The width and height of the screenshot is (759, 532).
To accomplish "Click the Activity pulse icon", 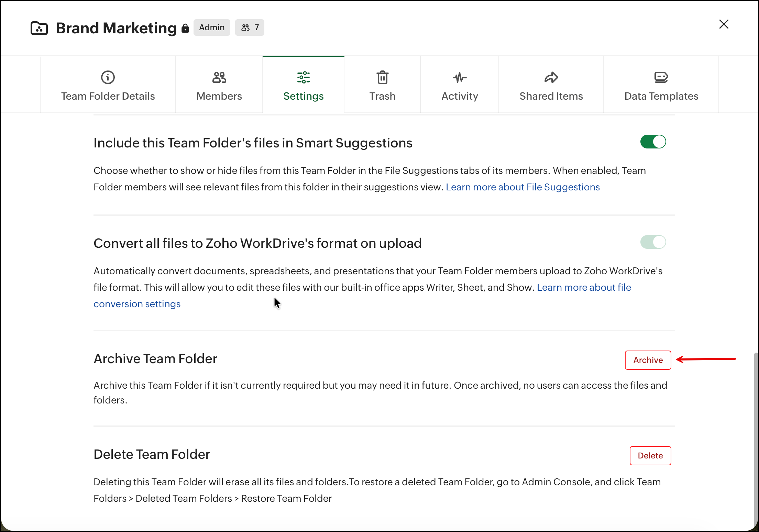I will click(460, 77).
